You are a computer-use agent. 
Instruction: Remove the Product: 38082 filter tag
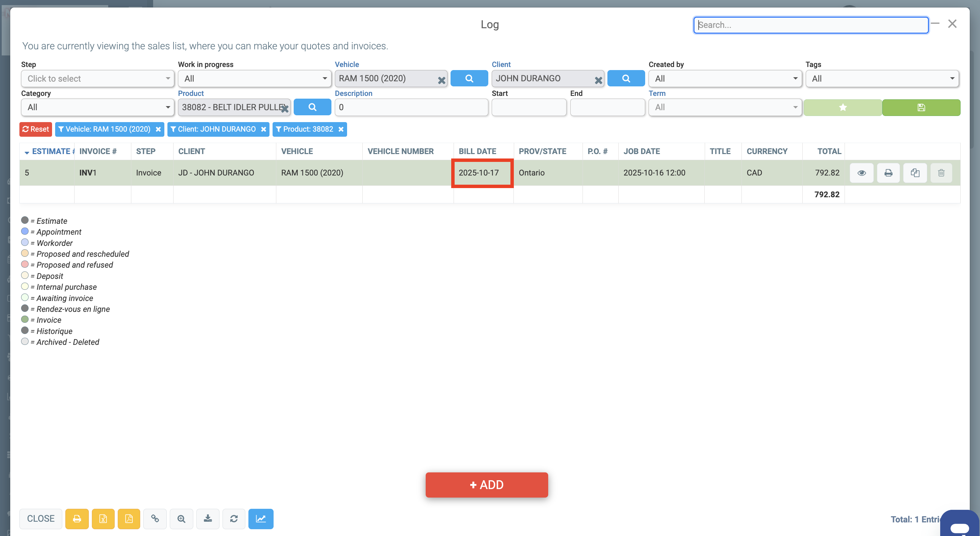point(341,129)
